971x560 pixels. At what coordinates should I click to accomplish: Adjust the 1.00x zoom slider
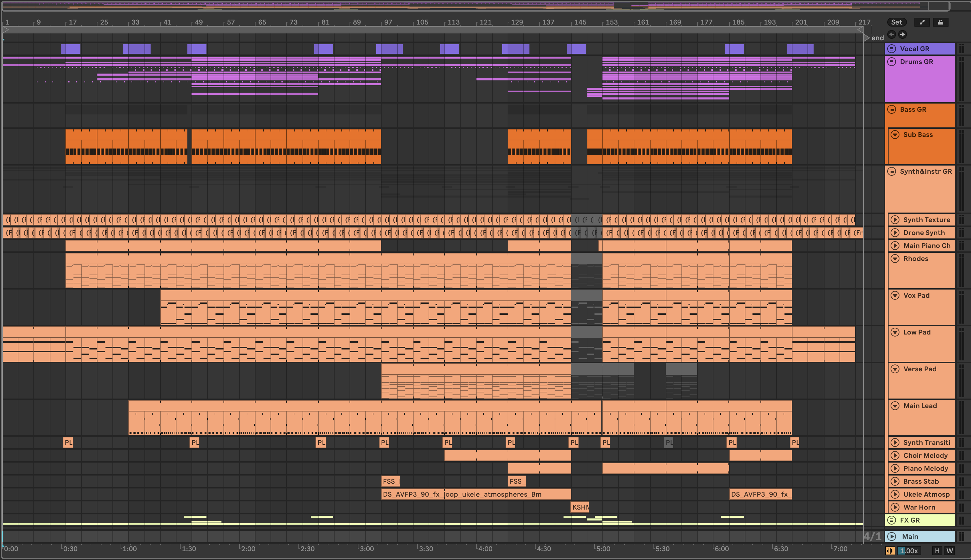pyautogui.click(x=909, y=551)
